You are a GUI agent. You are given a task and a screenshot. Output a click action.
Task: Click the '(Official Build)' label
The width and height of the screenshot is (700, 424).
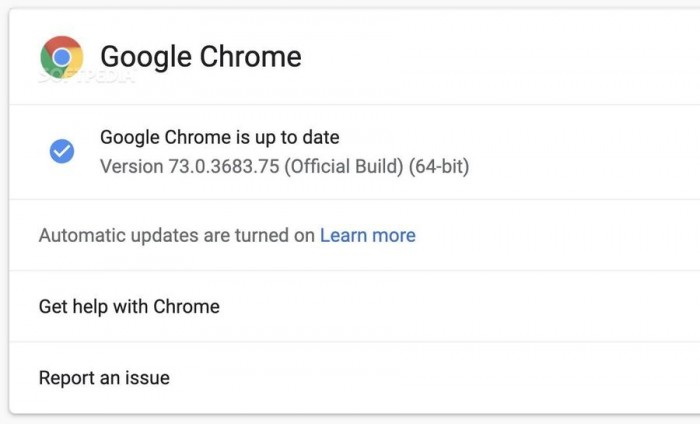click(x=344, y=166)
